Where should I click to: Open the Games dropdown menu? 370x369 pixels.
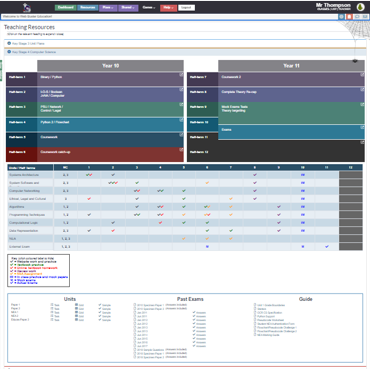149,7
